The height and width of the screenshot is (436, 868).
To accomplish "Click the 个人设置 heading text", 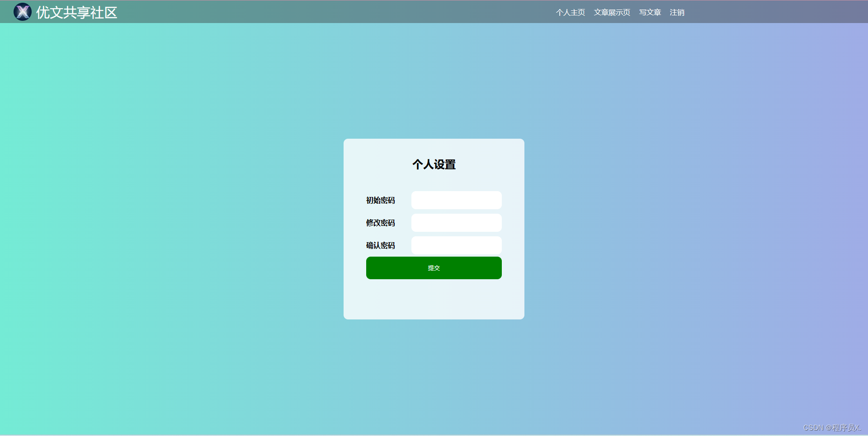I will click(434, 164).
